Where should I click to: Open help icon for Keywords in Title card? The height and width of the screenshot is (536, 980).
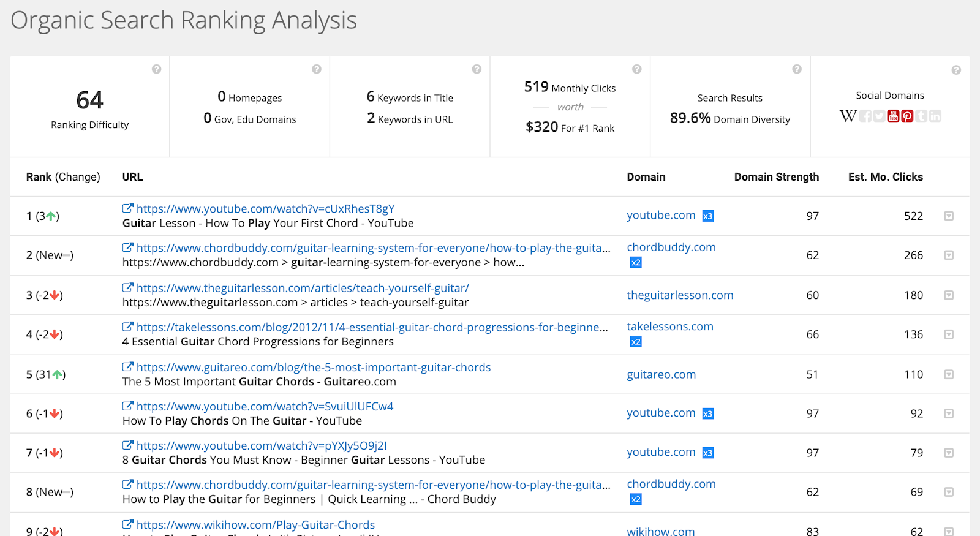[477, 69]
